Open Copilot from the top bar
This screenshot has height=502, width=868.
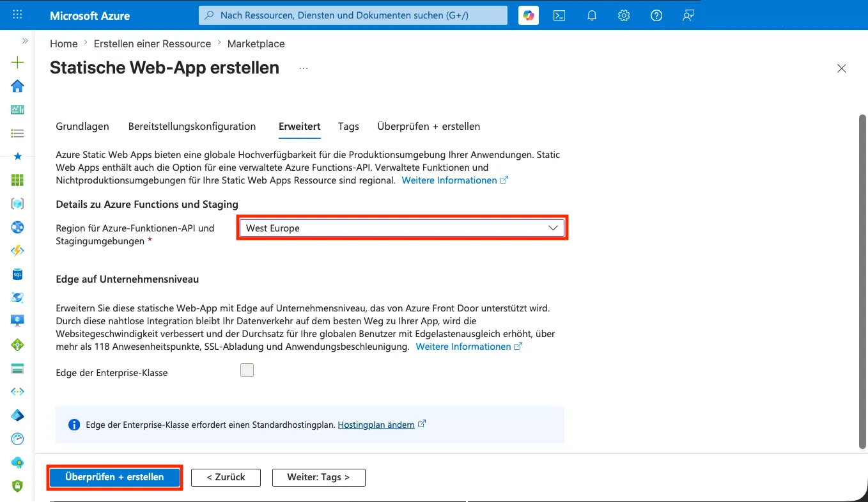click(528, 15)
